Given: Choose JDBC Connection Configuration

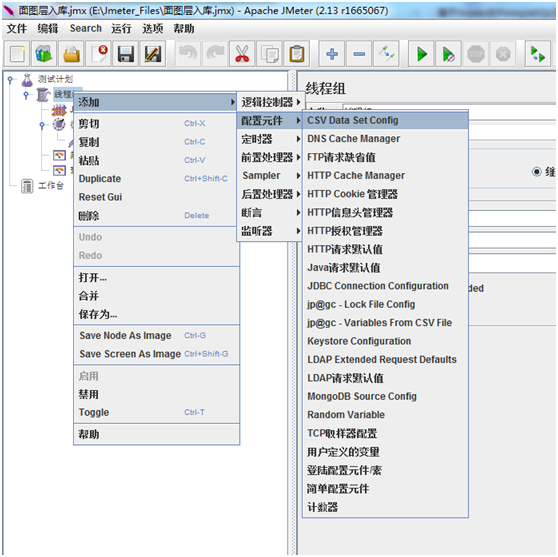Looking at the screenshot, I should 385,286.
